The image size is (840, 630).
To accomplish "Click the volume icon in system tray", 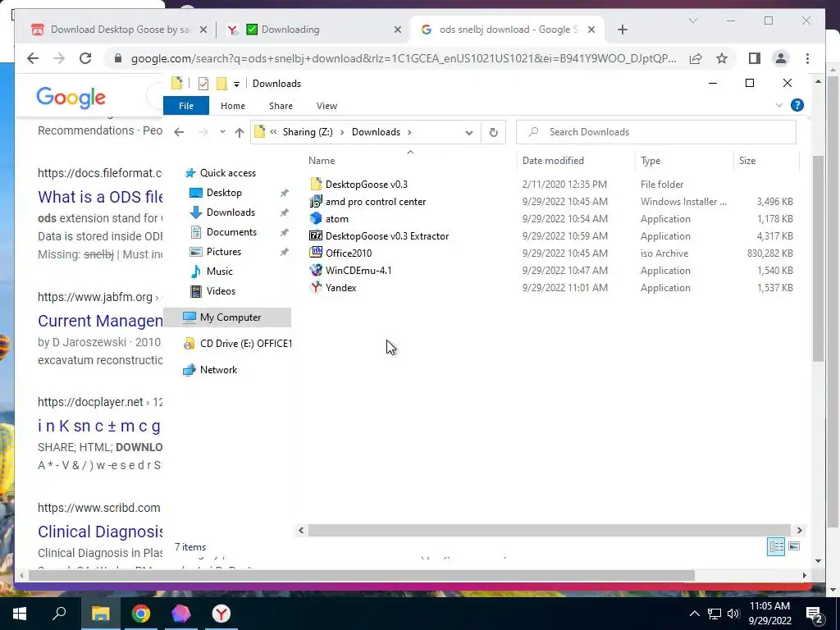I will tap(733, 614).
